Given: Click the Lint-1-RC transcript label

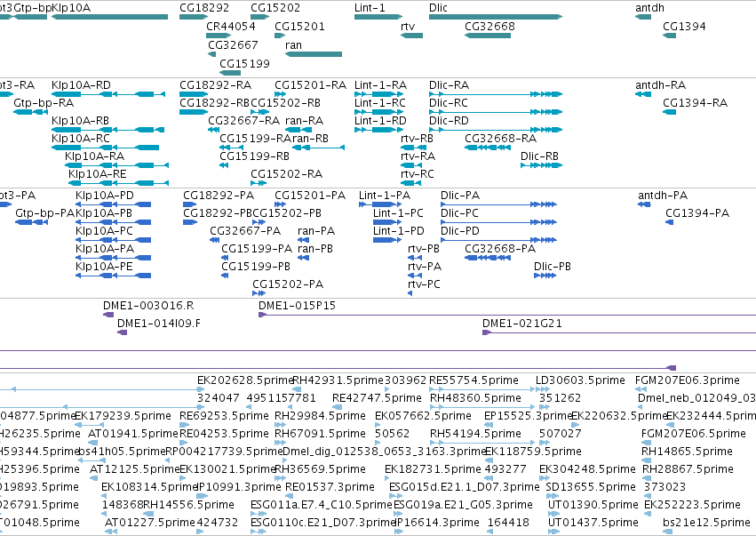Looking at the screenshot, I should point(380,103).
